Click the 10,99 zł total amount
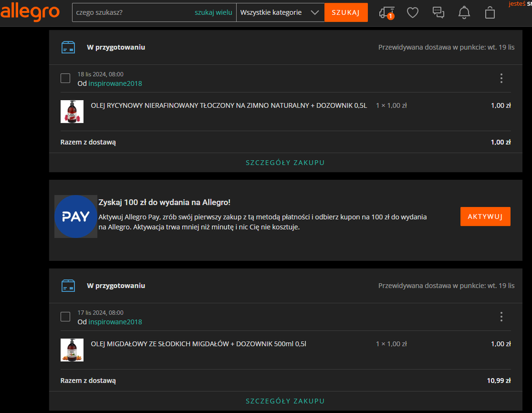The image size is (532, 413). (499, 381)
